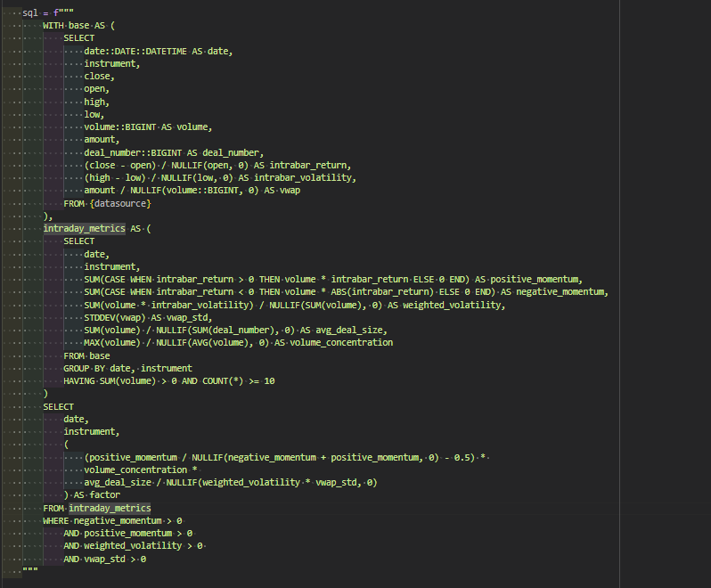Click the closing triple quotes

(x=30, y=571)
